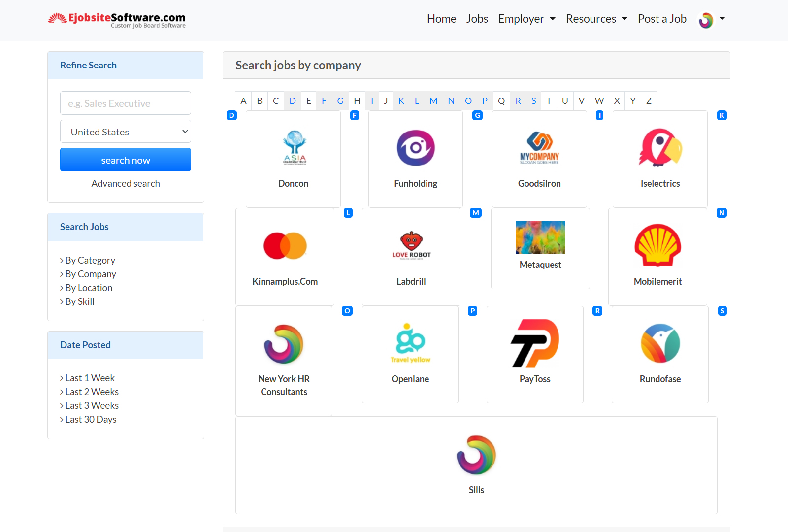Browse jobs By Category
The width and height of the screenshot is (788, 532).
click(x=90, y=260)
